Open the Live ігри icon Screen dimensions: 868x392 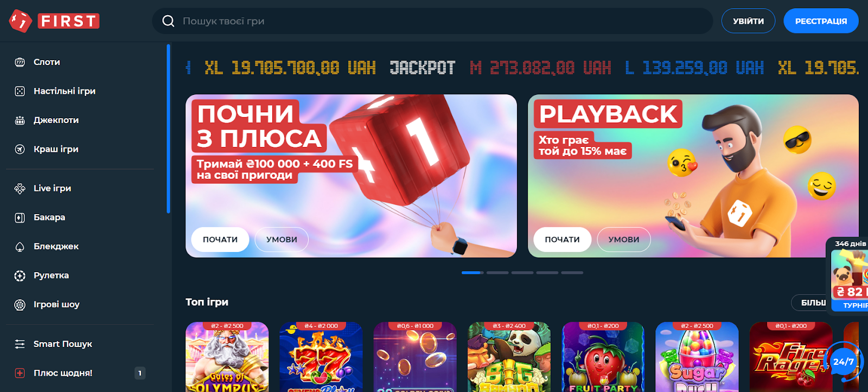point(20,189)
